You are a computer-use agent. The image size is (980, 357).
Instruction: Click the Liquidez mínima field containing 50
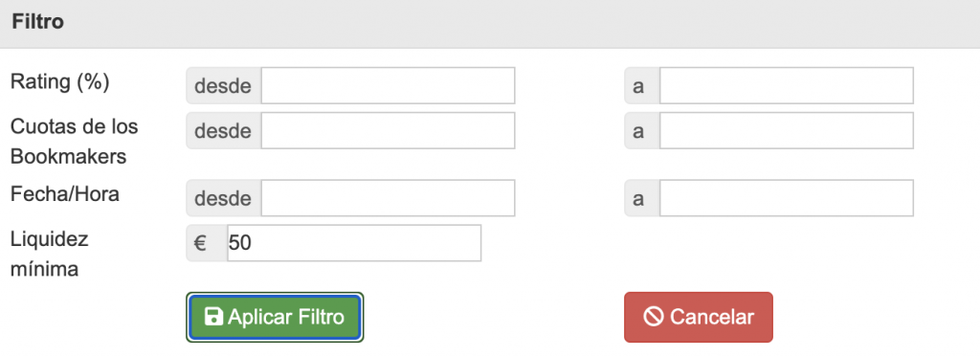click(354, 242)
